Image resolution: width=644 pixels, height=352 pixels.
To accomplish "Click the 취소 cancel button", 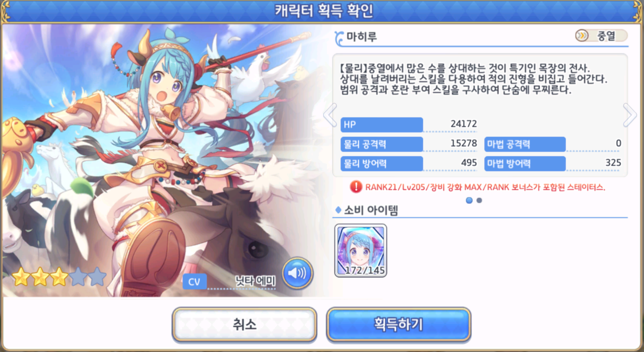I will [244, 325].
